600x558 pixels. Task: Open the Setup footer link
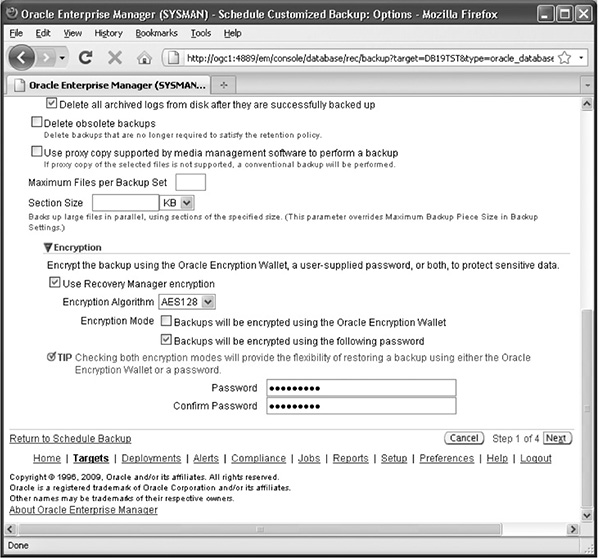click(x=394, y=458)
